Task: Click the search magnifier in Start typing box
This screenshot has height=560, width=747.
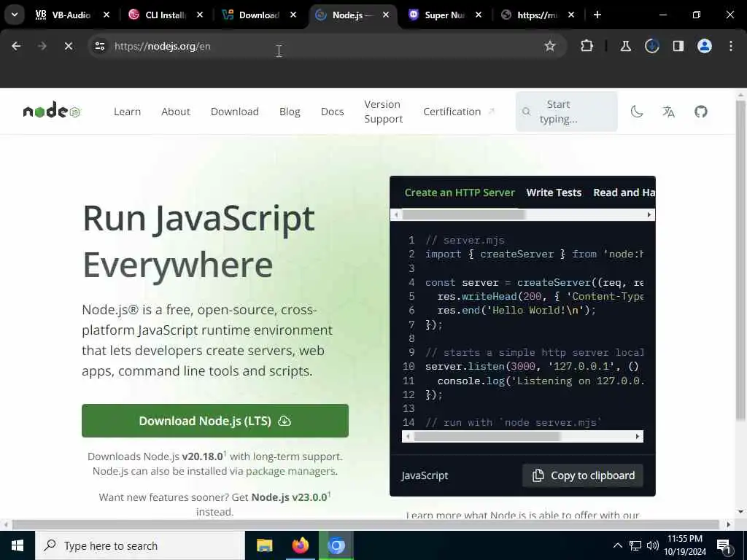Action: (526, 112)
